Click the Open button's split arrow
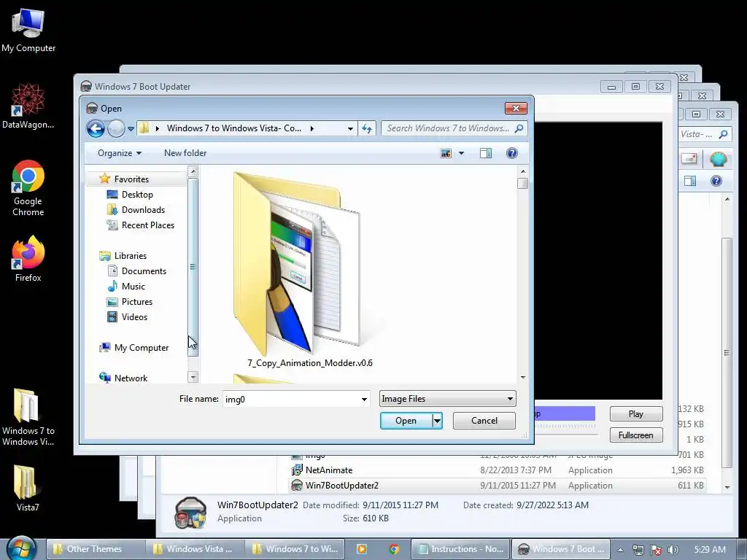This screenshot has width=747, height=560. (x=437, y=421)
